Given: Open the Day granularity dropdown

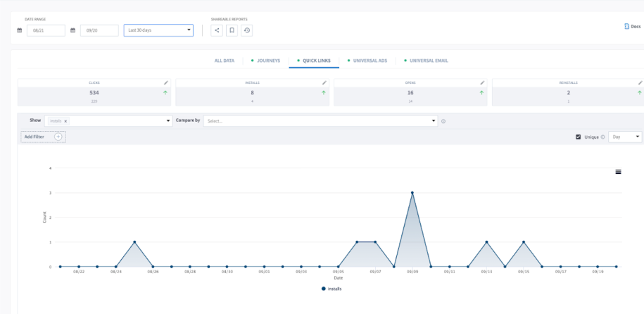Looking at the screenshot, I should click(625, 137).
